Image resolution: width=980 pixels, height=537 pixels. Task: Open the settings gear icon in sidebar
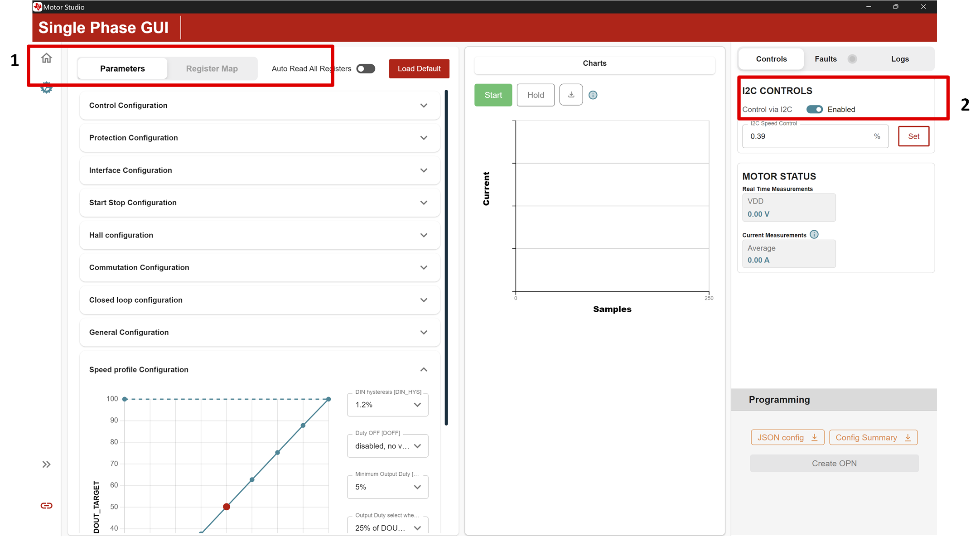click(46, 88)
